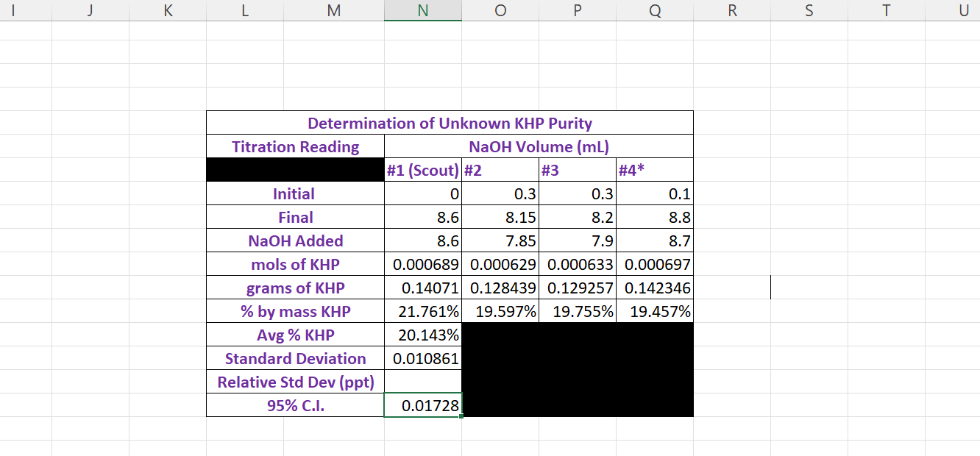Select the cell containing 21.761%
The height and width of the screenshot is (456, 980).
[x=423, y=311]
